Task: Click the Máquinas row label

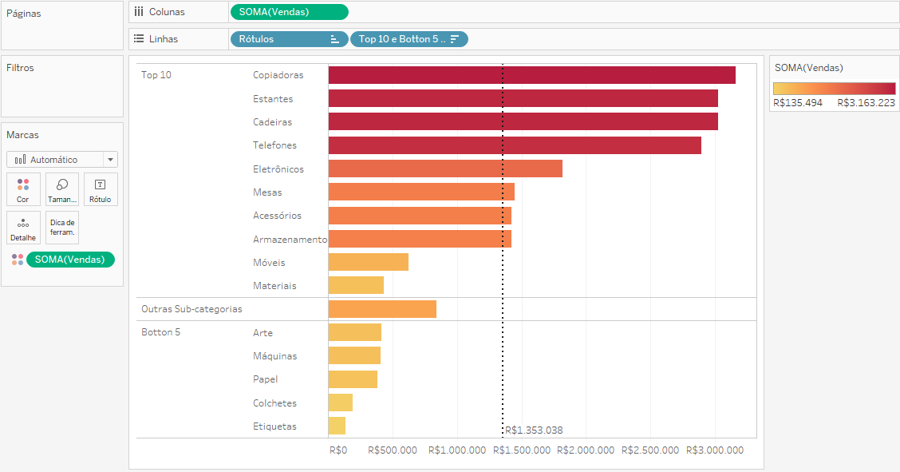Action: [x=275, y=356]
